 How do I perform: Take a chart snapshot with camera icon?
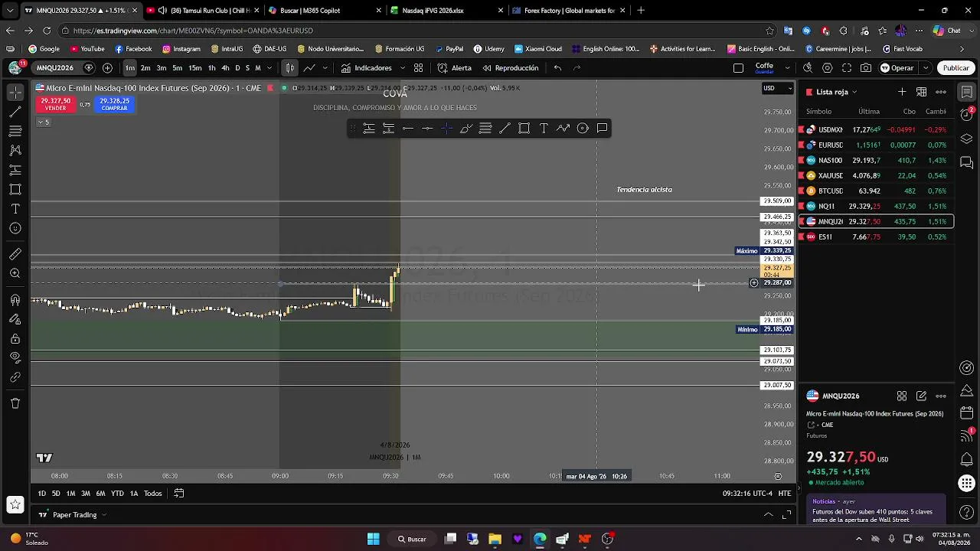865,67
